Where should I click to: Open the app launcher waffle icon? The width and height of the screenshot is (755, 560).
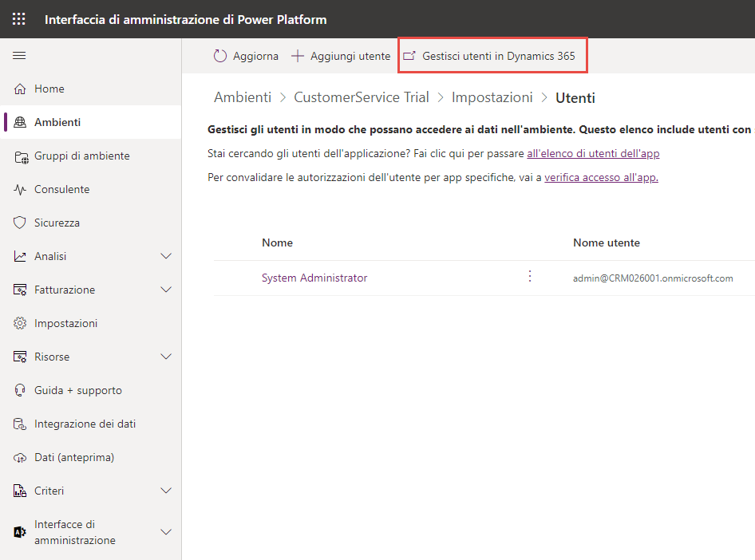pyautogui.click(x=19, y=19)
